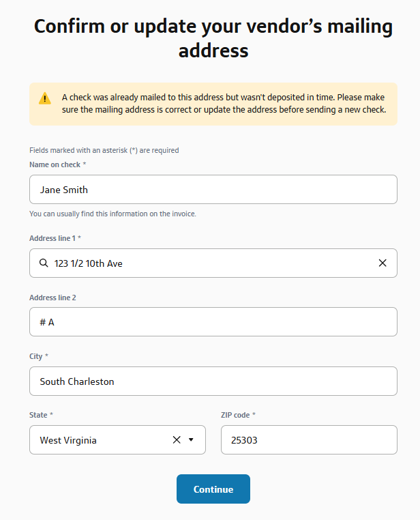Expand the State dropdown arrow

pyautogui.click(x=192, y=440)
